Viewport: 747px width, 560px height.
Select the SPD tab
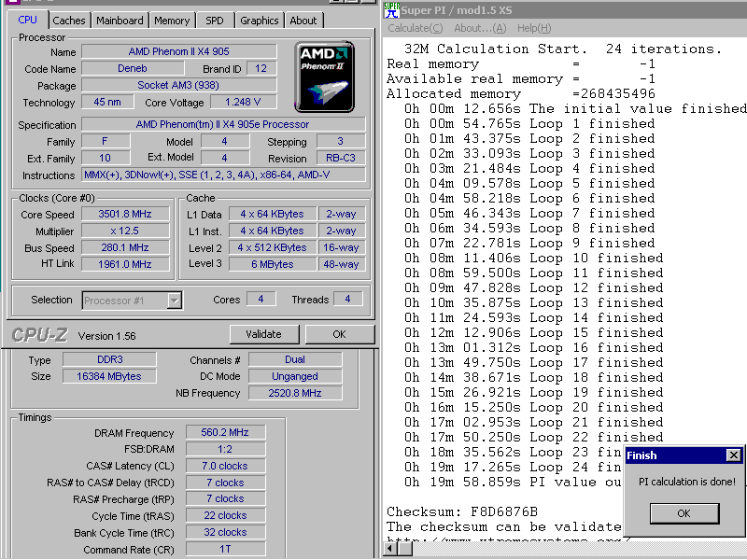(215, 21)
